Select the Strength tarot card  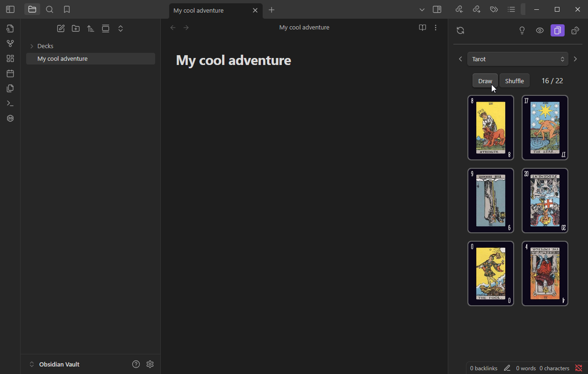point(491,128)
